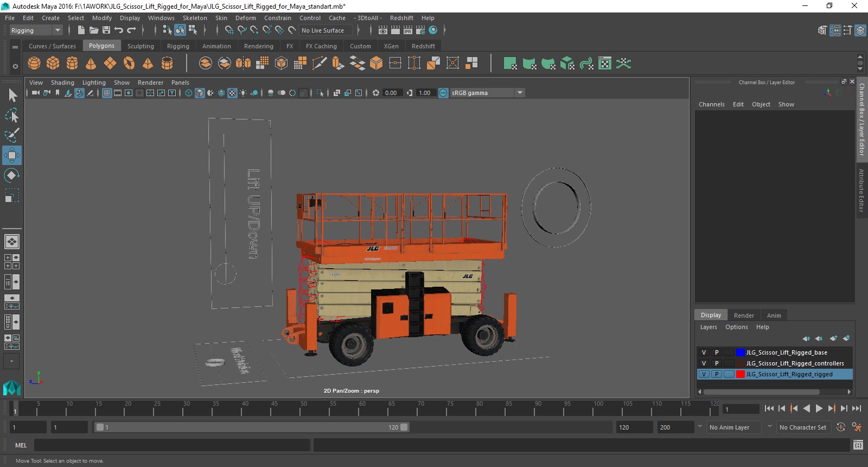Image resolution: width=868 pixels, height=467 pixels.
Task: Create new scene with blank page icon
Action: point(81,30)
